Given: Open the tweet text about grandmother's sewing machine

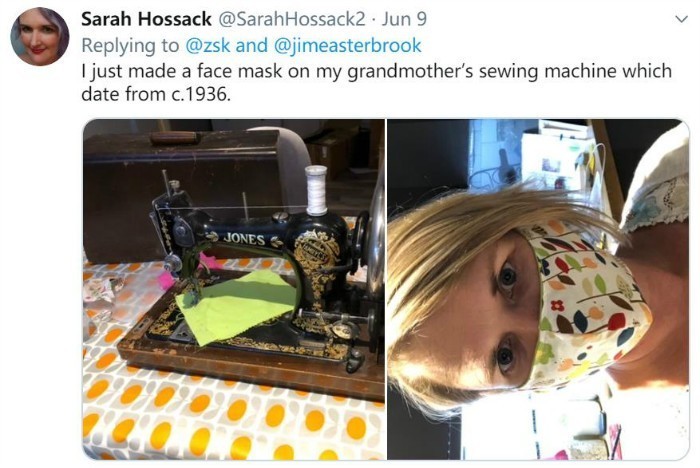Looking at the screenshot, I should [x=376, y=83].
